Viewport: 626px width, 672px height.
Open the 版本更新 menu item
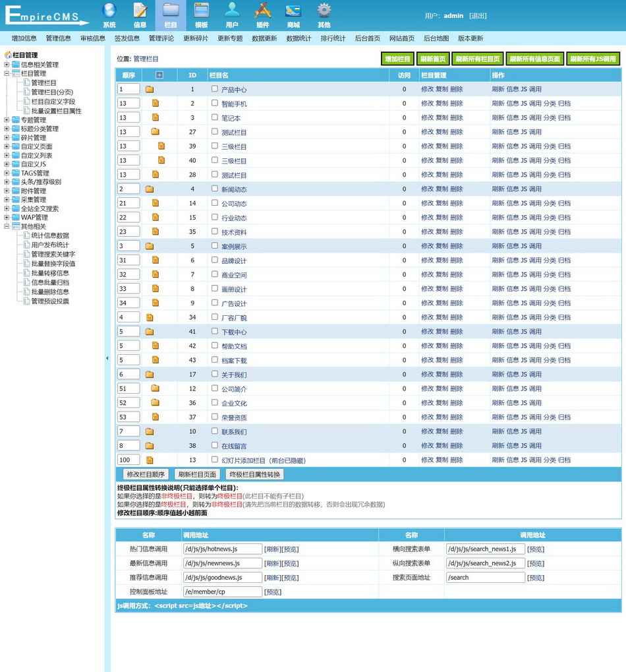(470, 38)
